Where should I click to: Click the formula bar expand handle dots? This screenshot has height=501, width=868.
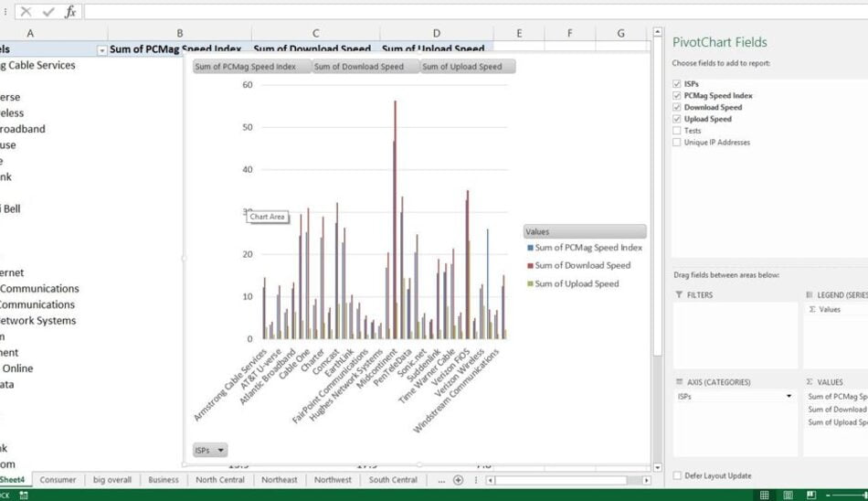coord(5,12)
